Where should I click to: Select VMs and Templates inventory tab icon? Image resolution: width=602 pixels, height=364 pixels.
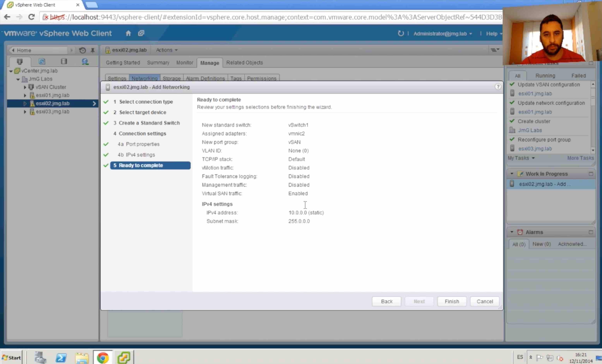(x=42, y=62)
